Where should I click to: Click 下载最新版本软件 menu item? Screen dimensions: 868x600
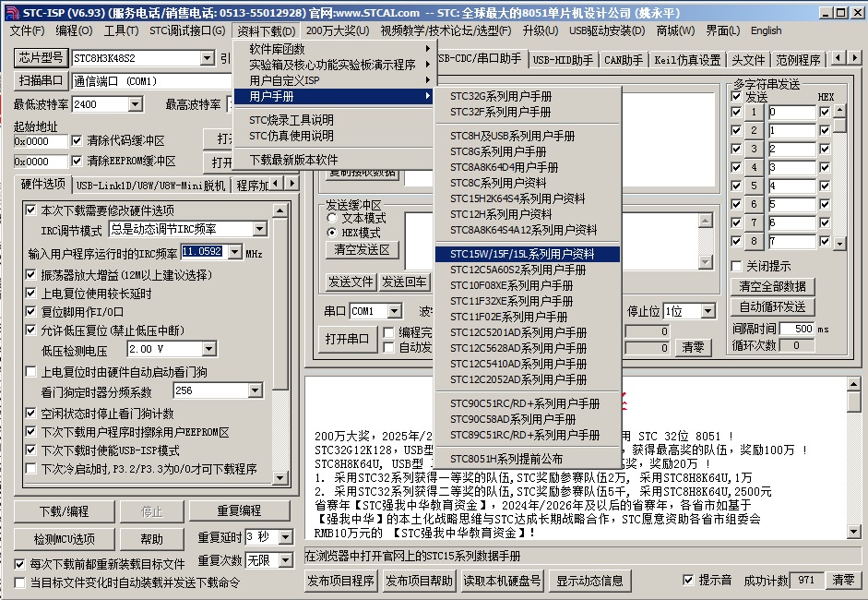coord(332,160)
